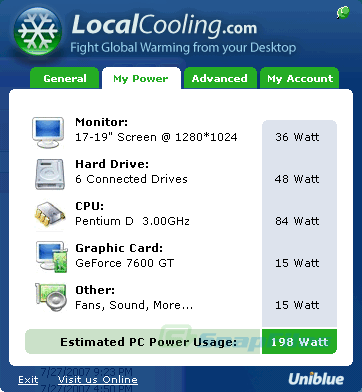Click the Monitor: heading

click(x=101, y=122)
